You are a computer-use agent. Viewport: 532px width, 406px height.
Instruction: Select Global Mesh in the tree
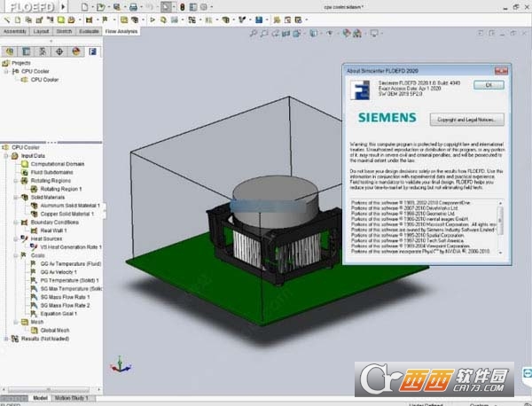[55, 331]
